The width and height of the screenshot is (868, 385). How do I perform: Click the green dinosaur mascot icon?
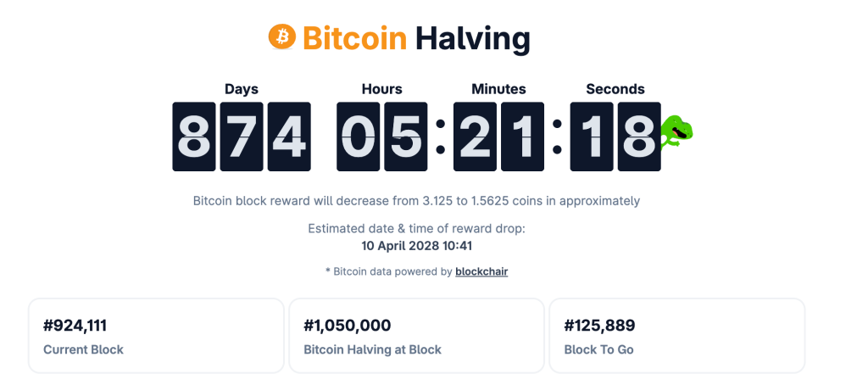pos(677,131)
